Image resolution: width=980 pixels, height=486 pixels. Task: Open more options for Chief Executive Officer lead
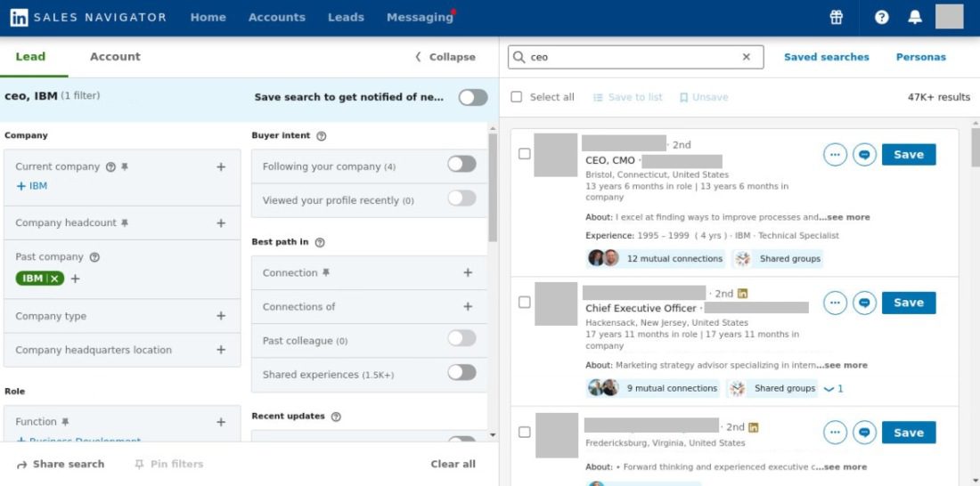(835, 303)
